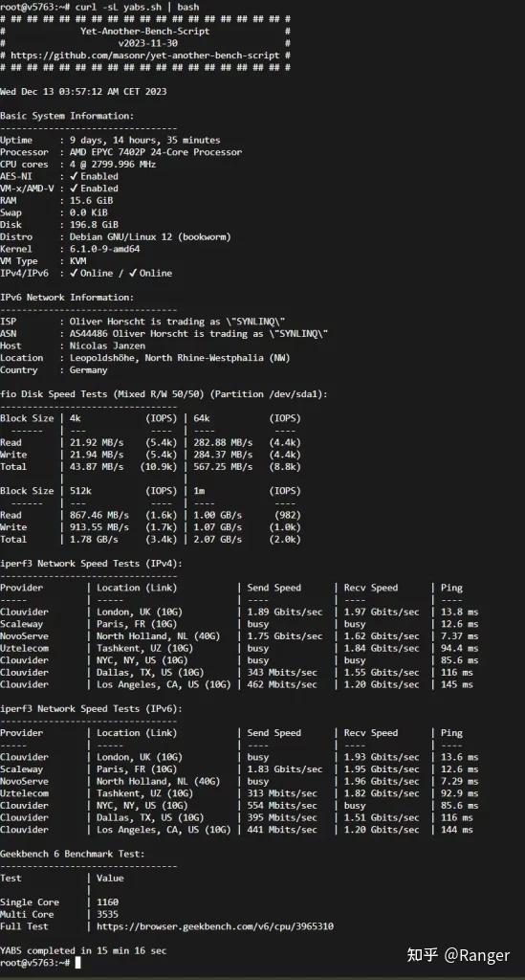Open the GitHub yet-another-bench-script URL
Viewport: 525px width, 980px height.
(144, 55)
